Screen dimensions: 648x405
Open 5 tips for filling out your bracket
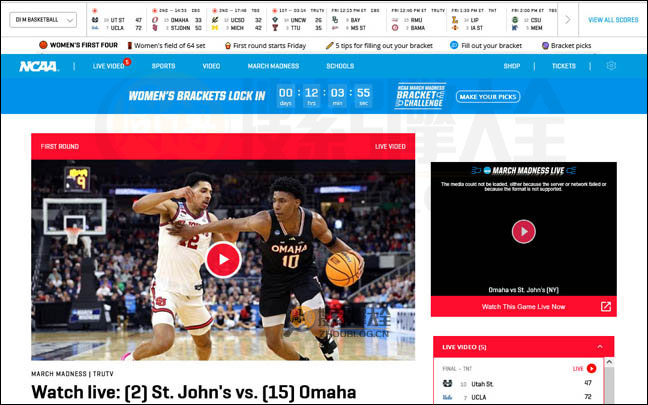click(384, 45)
